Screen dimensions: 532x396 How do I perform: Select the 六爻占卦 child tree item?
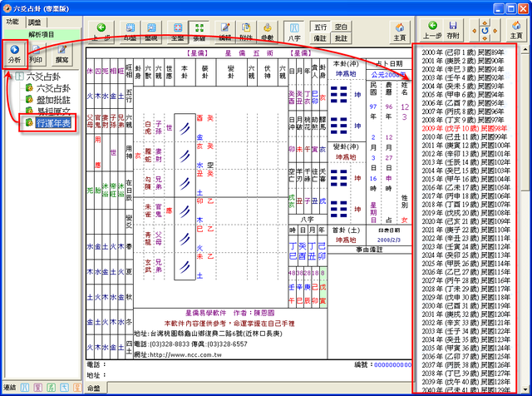coord(53,89)
